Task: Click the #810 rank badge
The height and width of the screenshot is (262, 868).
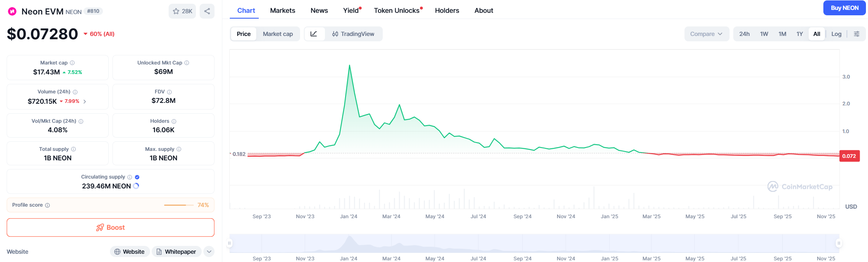Action: [x=93, y=11]
